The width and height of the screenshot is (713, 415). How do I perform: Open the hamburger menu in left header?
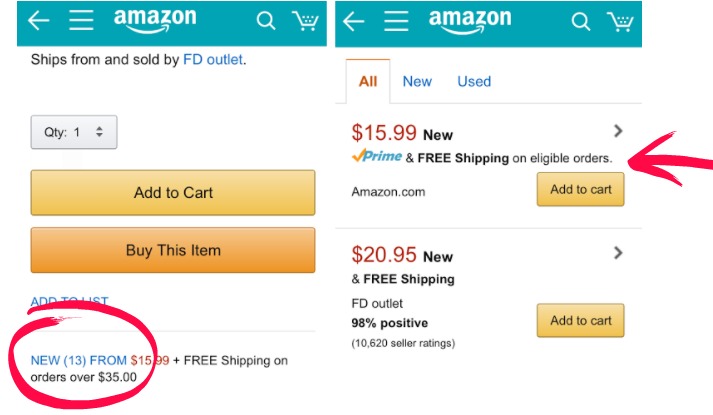point(81,21)
